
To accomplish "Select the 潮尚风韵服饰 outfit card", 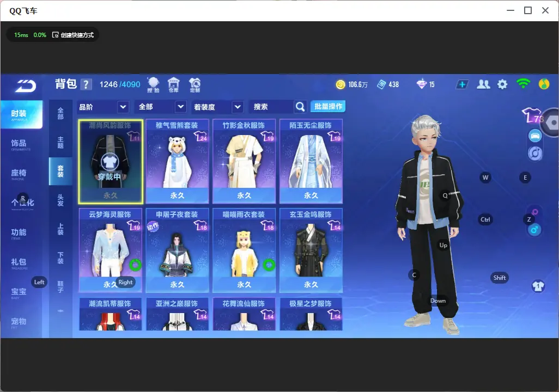I will [x=111, y=162].
